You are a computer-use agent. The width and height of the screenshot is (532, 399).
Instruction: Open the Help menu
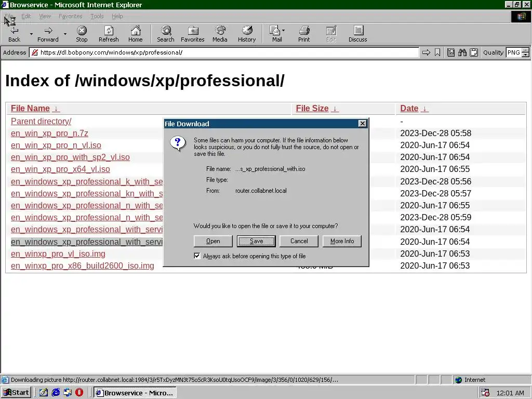click(117, 16)
